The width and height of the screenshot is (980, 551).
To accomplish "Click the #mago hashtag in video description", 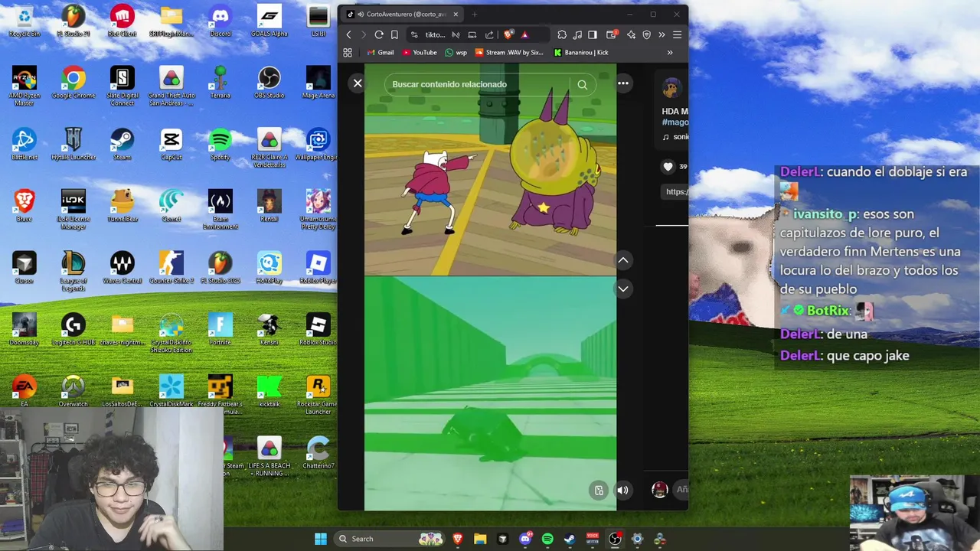I will point(675,122).
